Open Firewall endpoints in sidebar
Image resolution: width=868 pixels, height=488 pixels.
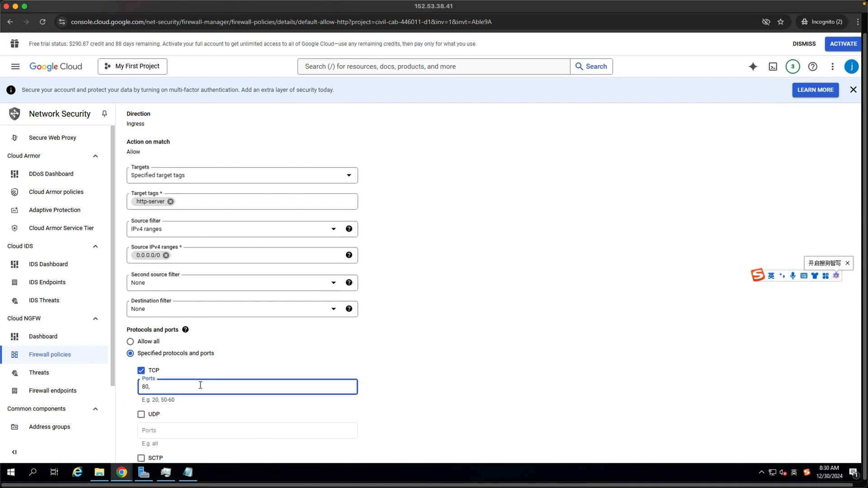pyautogui.click(x=52, y=390)
